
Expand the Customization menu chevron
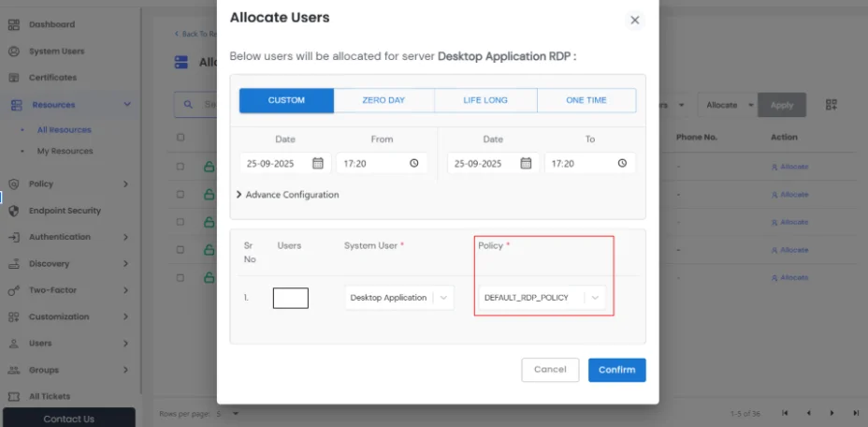tap(125, 317)
